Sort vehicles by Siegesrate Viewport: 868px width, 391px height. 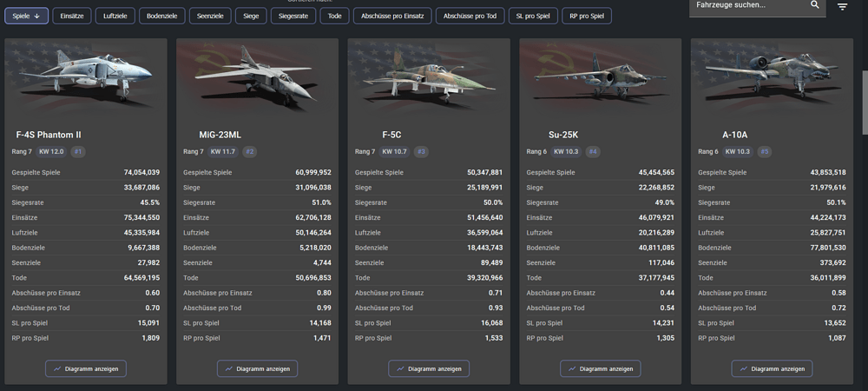(293, 16)
